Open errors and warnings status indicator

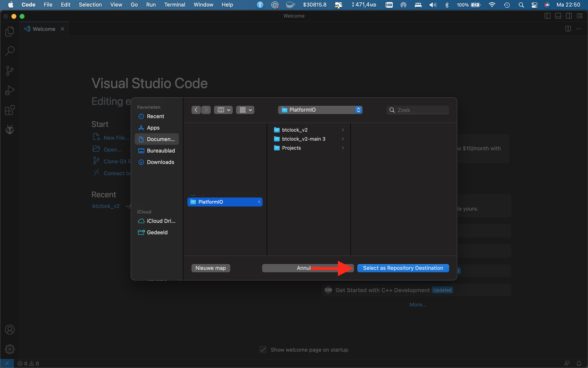click(x=28, y=363)
